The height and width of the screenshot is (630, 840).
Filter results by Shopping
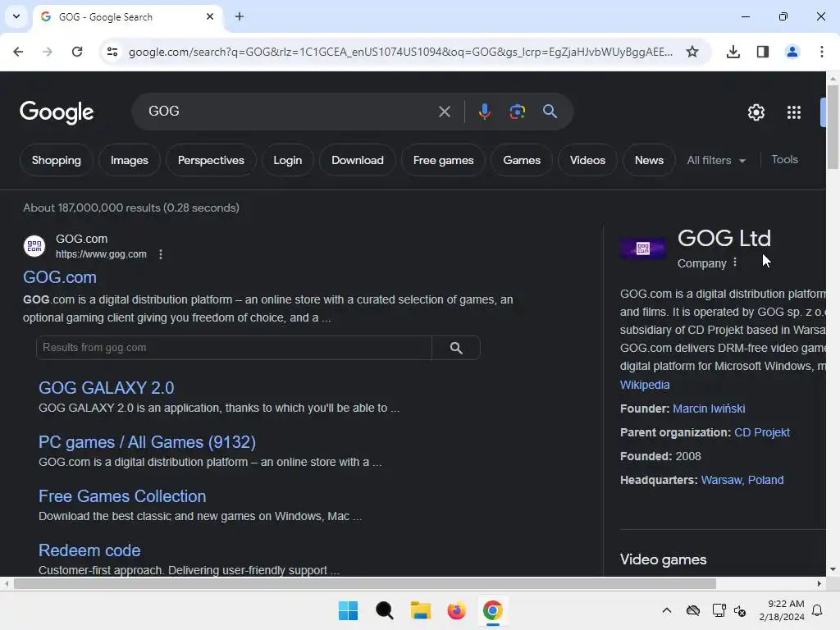tap(57, 160)
